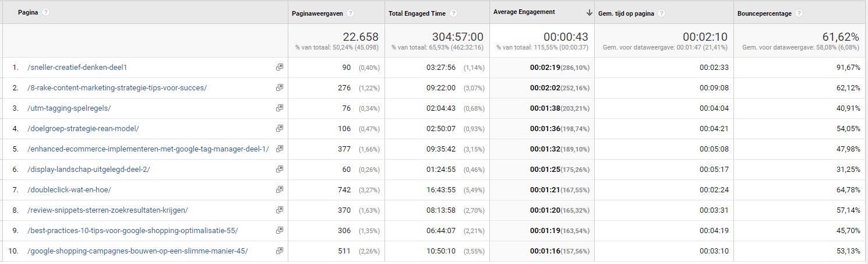868x264 pixels.
Task: Click the open-in-new-window icon for display-landschap-uitgelegd-deel-2
Action: (x=280, y=169)
